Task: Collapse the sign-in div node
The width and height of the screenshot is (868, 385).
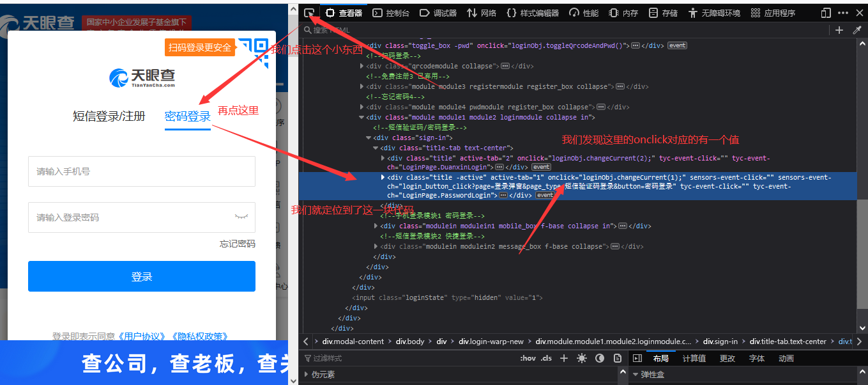Action: click(x=369, y=137)
